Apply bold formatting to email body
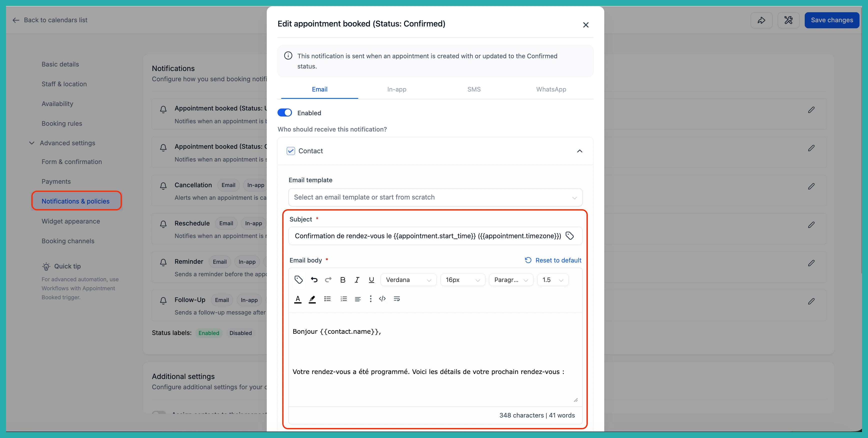 coord(343,280)
